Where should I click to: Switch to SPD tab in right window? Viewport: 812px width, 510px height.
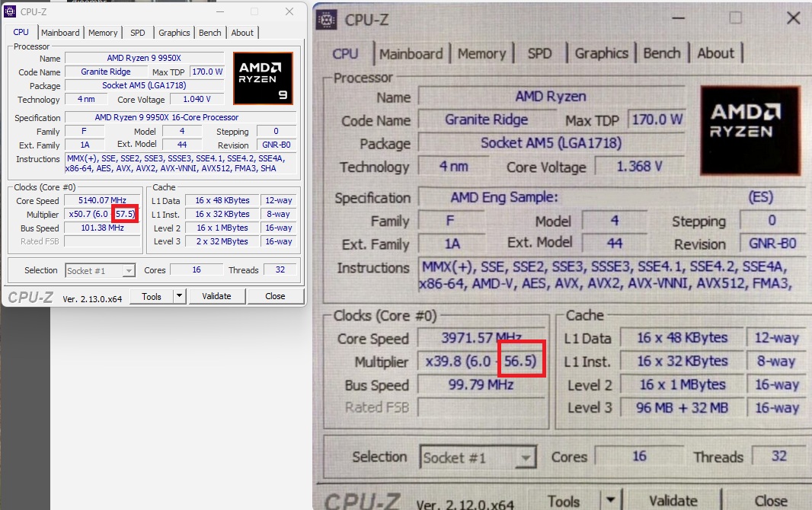click(x=539, y=54)
